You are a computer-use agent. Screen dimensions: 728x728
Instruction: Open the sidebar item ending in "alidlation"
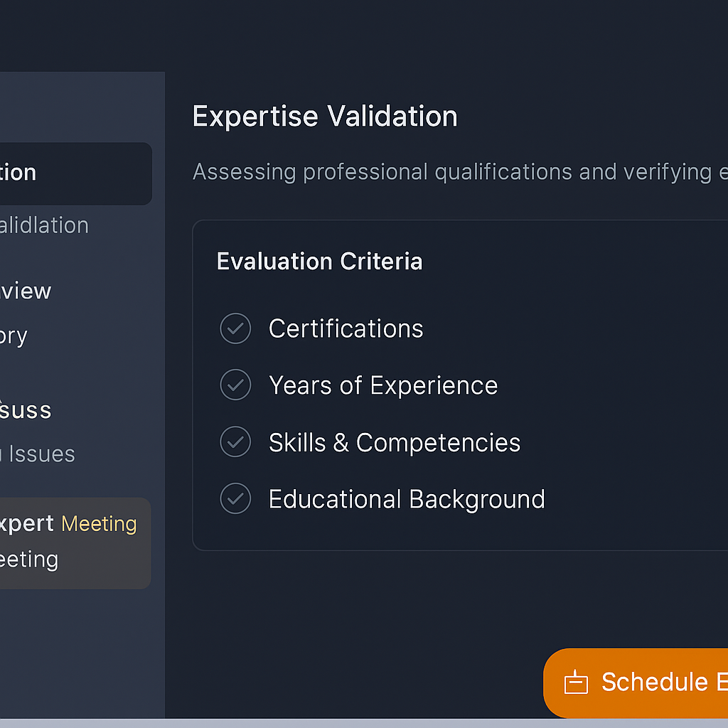(x=44, y=225)
